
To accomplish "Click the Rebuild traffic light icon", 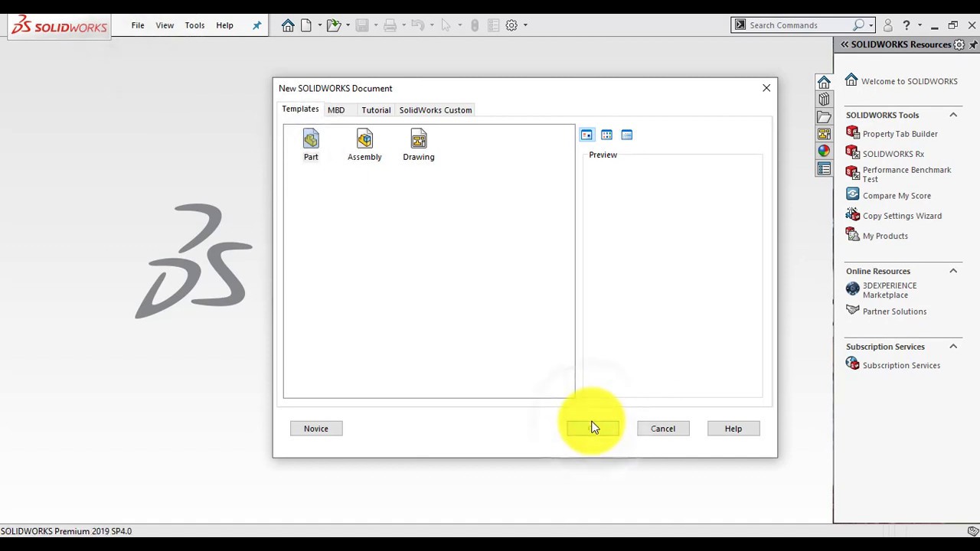I will click(x=475, y=25).
